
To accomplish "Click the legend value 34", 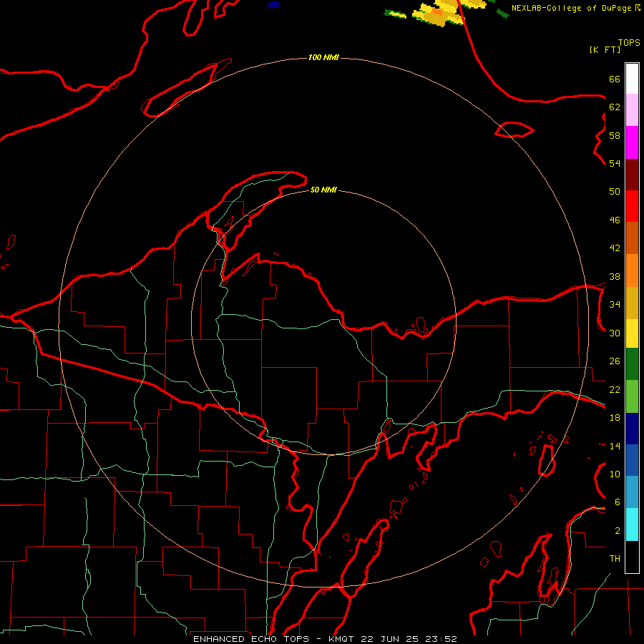I will tap(615, 305).
